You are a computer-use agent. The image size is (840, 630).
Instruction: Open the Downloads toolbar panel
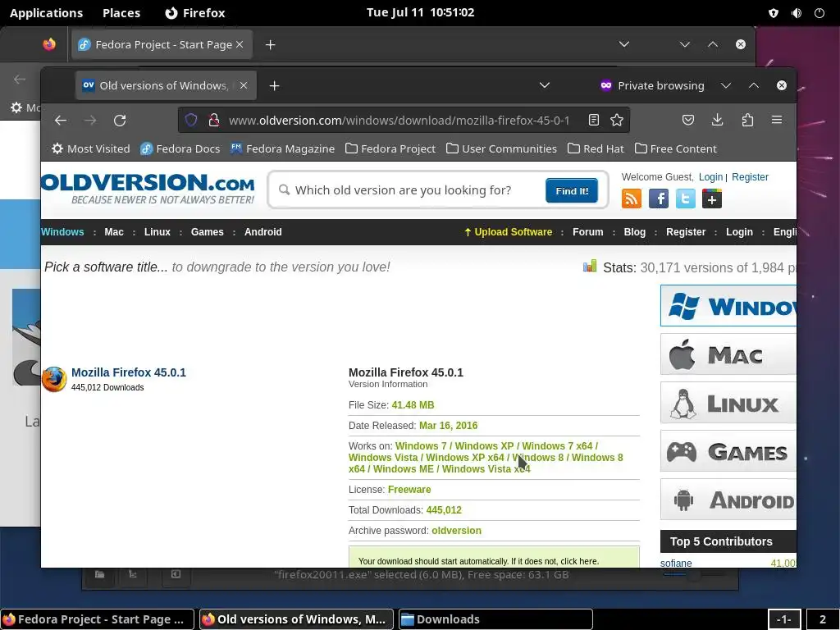(717, 120)
